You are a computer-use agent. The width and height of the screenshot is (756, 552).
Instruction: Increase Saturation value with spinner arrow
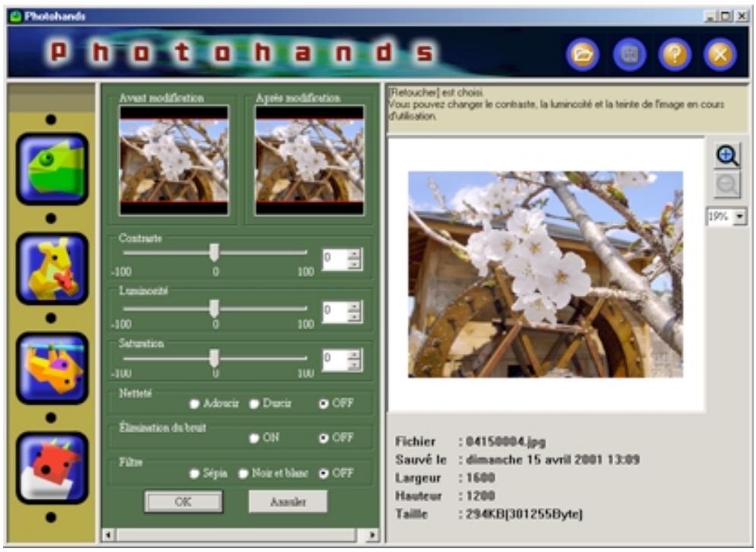click(355, 354)
